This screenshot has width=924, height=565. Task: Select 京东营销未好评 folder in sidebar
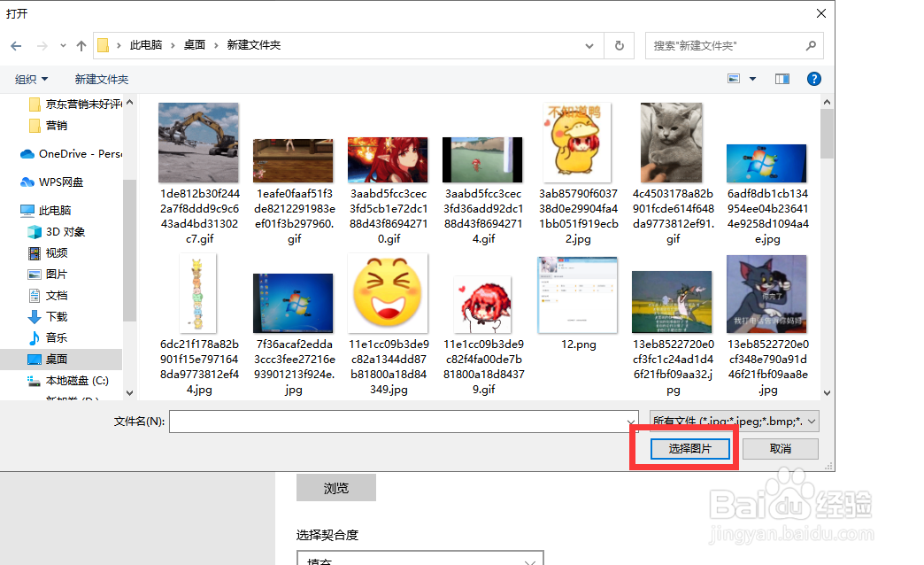click(x=75, y=104)
